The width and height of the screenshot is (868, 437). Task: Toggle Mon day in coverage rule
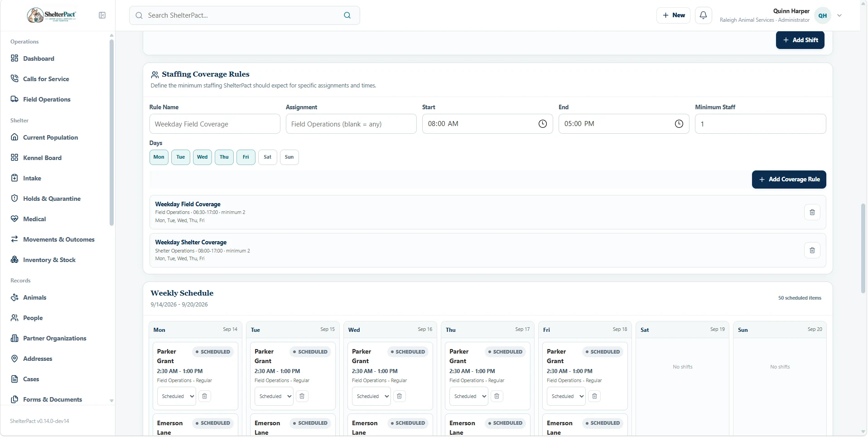click(159, 157)
